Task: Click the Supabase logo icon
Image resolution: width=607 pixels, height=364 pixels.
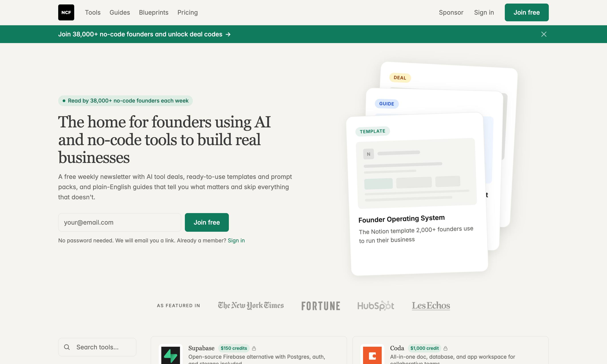Action: (170, 355)
